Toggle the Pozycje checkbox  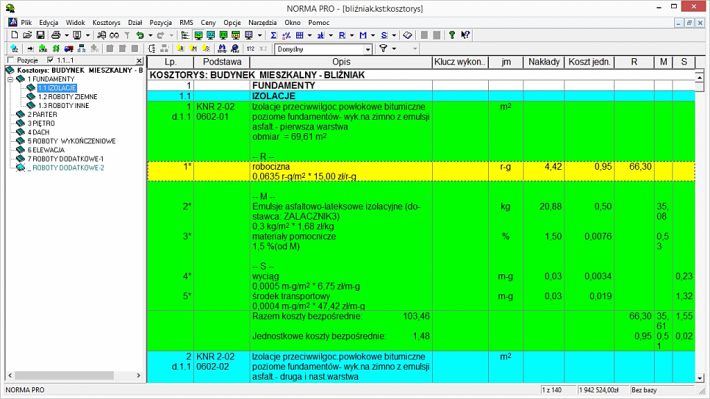coord(11,60)
